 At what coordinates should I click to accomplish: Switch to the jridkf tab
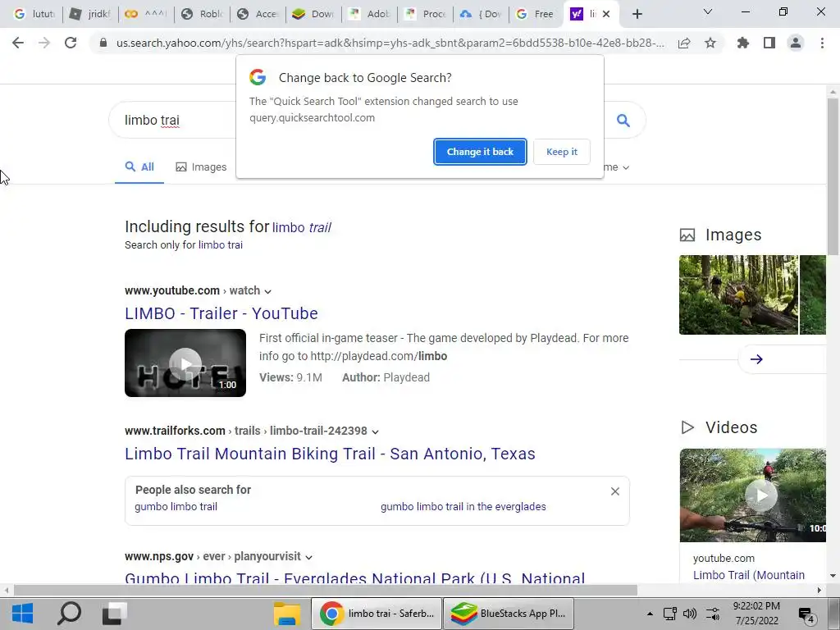(90, 15)
